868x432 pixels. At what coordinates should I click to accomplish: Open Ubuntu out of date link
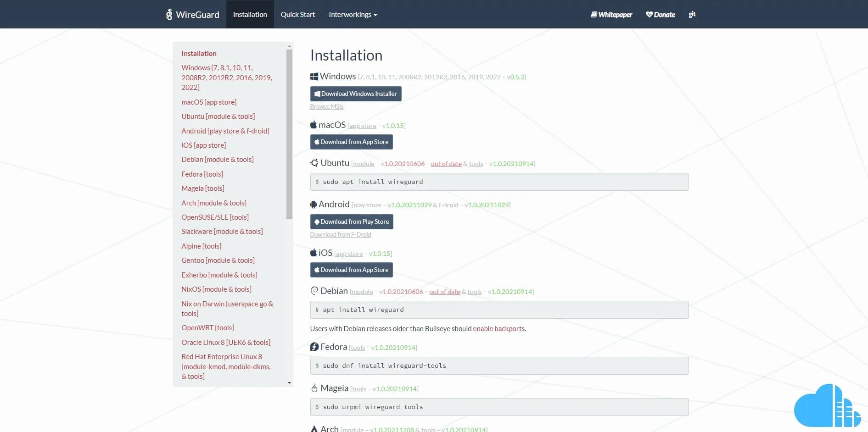pyautogui.click(x=446, y=164)
